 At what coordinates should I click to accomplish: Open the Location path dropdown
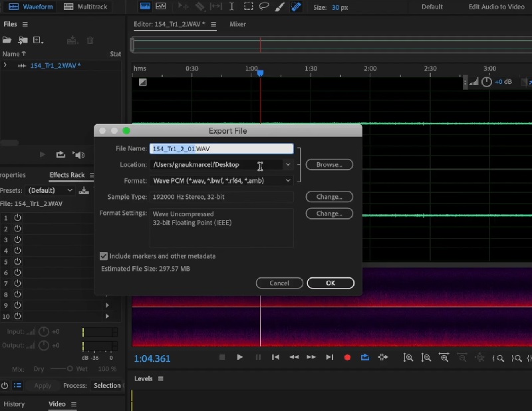[x=288, y=165]
